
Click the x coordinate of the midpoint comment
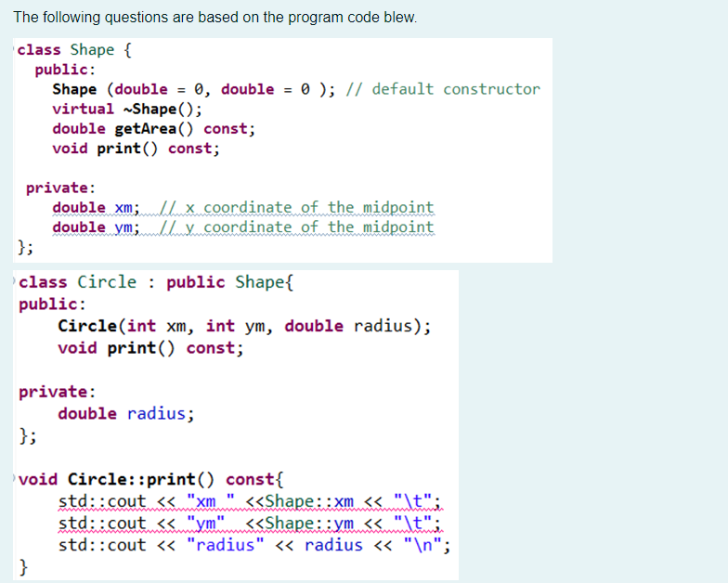297,208
